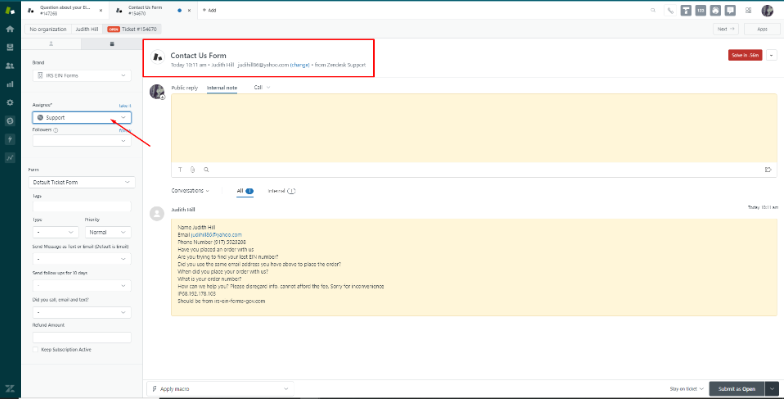Viewport: 784px width, 399px height.
Task: Click the red Solve in button
Action: coord(745,55)
